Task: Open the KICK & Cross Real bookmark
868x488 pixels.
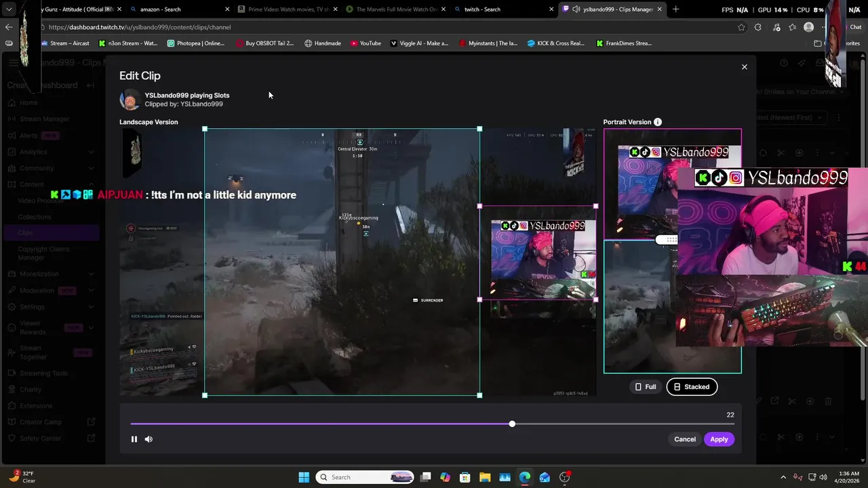Action: click(x=556, y=43)
